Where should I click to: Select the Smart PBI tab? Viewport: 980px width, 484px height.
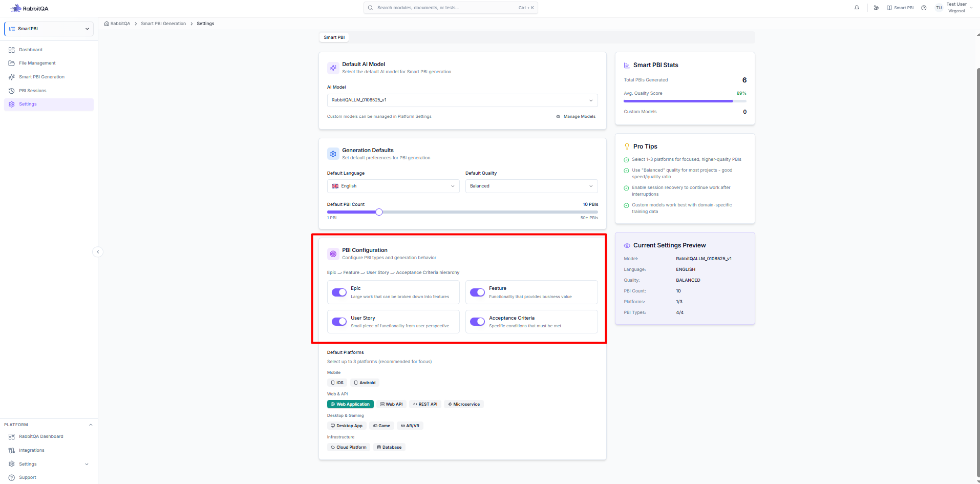pyautogui.click(x=334, y=37)
